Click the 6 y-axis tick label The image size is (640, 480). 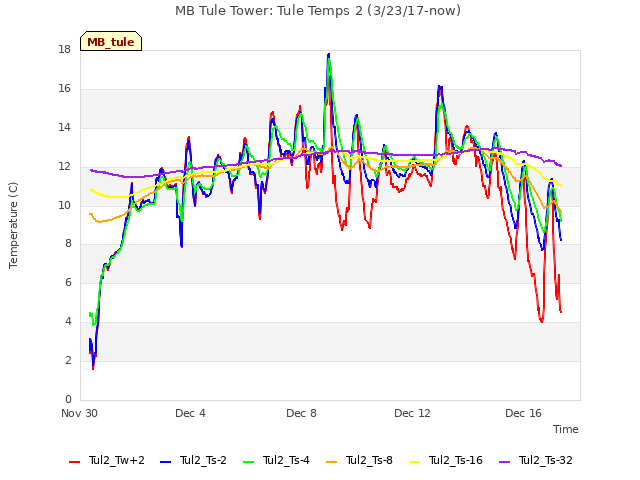(68, 282)
